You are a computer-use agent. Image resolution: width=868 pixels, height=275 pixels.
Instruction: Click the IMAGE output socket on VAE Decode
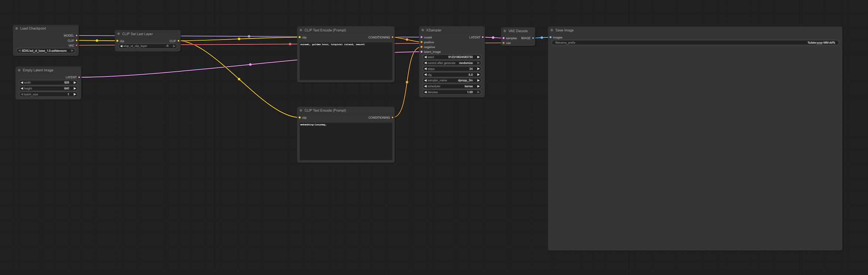[x=533, y=38]
